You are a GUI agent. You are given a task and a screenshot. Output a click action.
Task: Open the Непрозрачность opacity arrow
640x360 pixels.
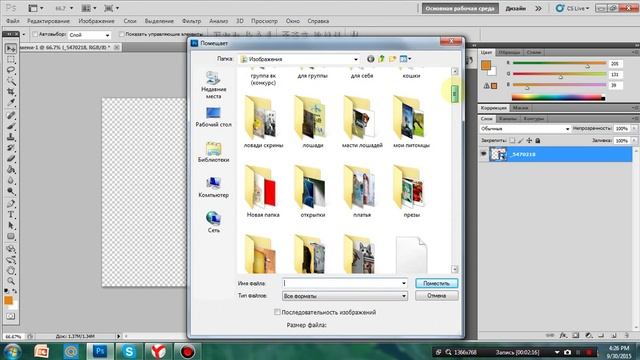pos(633,129)
